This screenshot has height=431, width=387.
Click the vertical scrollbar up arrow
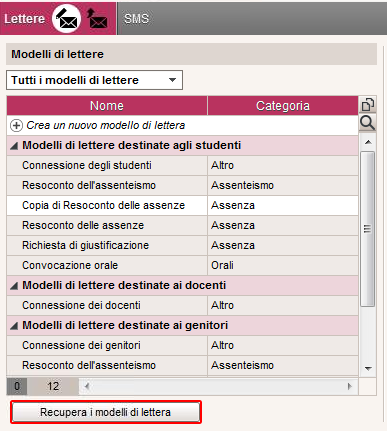pos(368,142)
